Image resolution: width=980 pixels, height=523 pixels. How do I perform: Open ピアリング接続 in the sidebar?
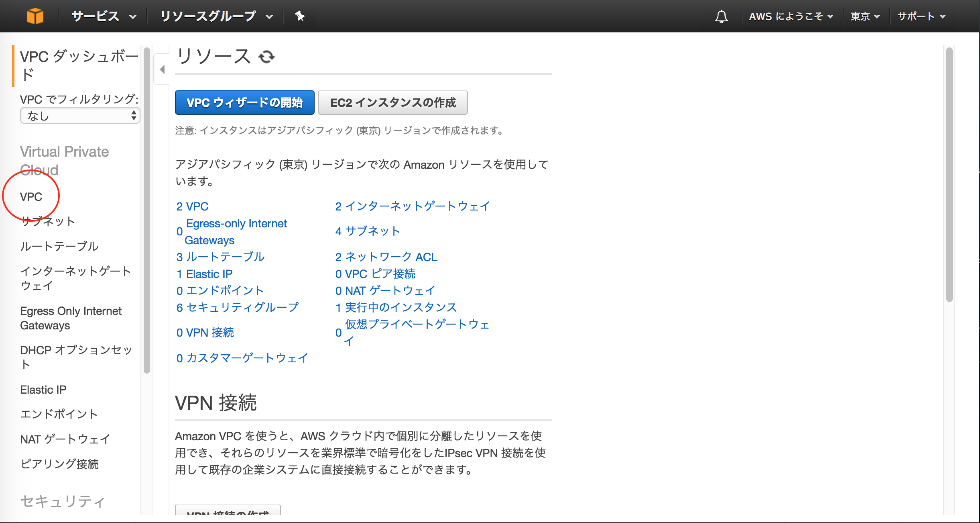[x=59, y=464]
